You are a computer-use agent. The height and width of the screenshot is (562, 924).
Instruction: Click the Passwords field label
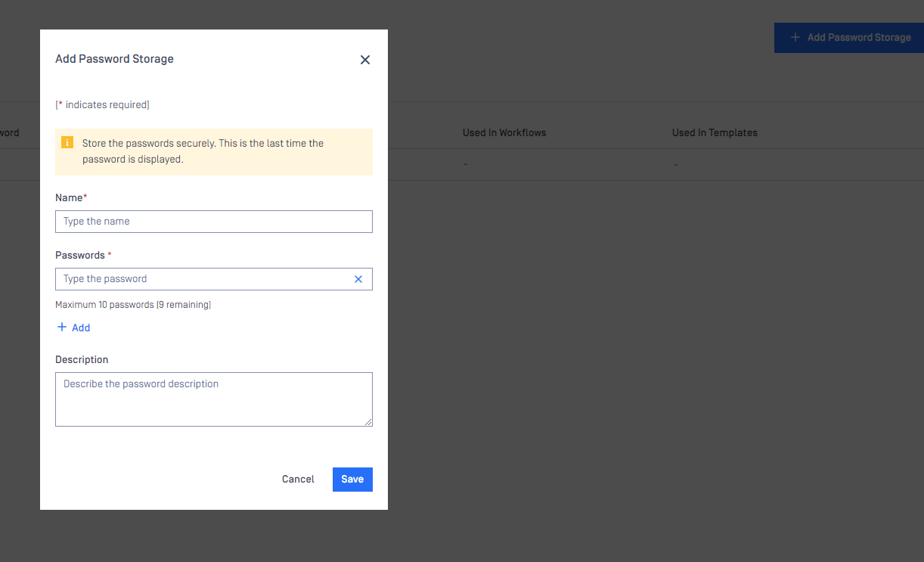click(83, 255)
